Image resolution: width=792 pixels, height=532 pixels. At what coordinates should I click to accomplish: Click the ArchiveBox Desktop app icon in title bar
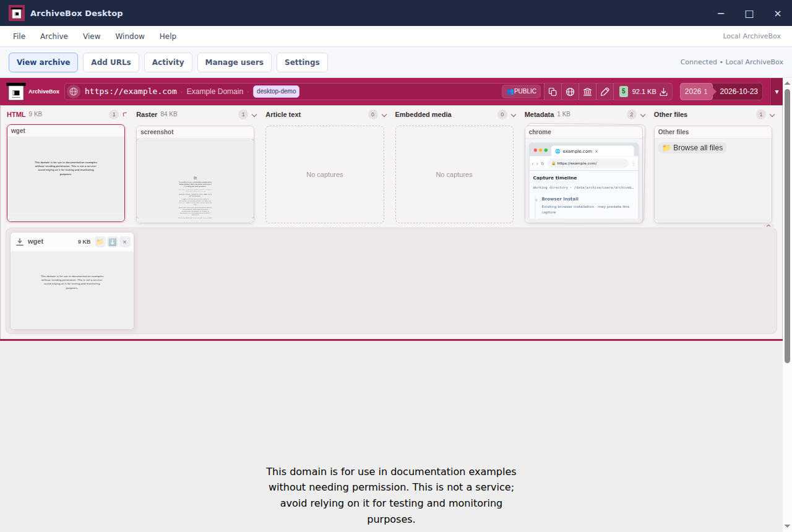pyautogui.click(x=17, y=13)
